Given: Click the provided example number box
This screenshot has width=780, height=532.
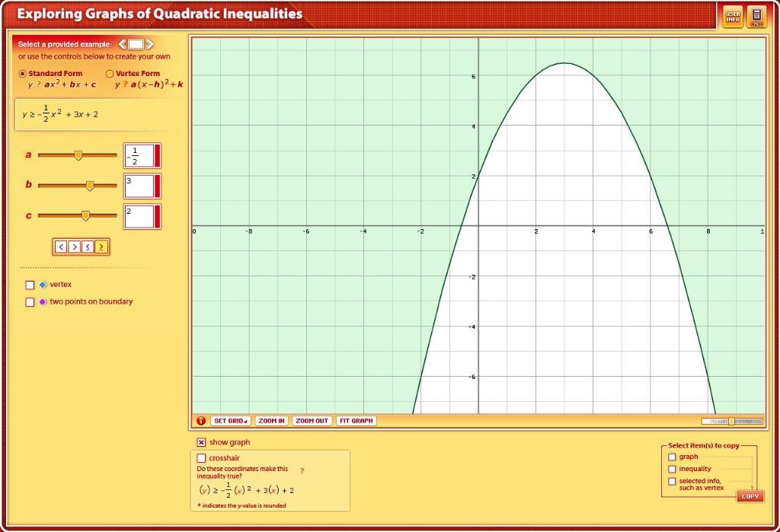Looking at the screenshot, I should pos(136,44).
